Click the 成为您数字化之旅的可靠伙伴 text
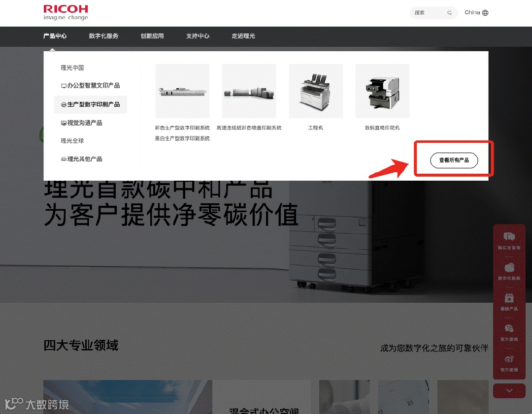532x414 pixels. pyautogui.click(x=434, y=348)
